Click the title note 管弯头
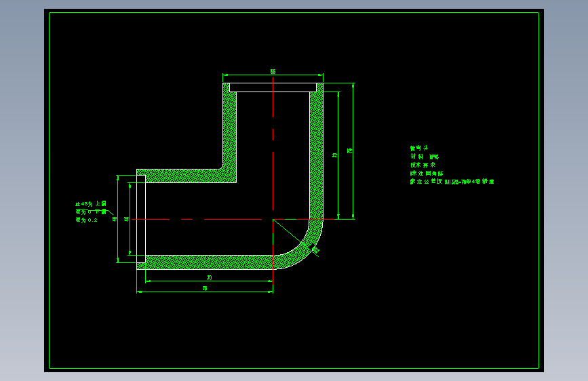Image resolution: width=588 pixels, height=381 pixels. pos(419,148)
